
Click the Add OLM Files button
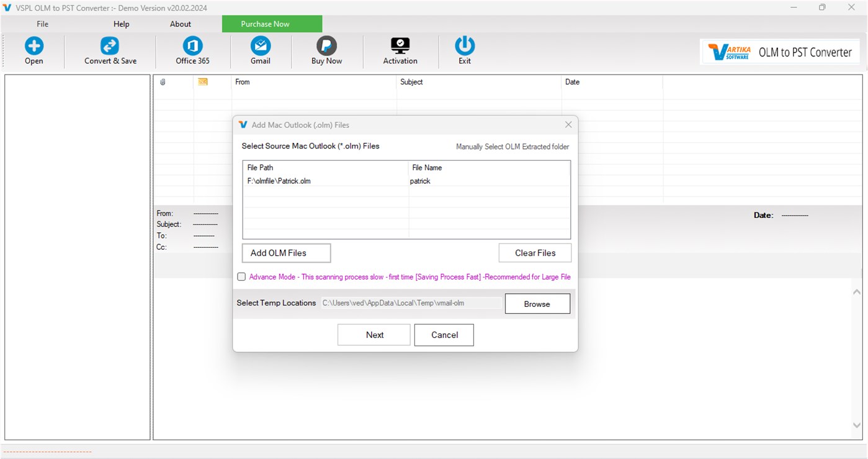point(286,253)
